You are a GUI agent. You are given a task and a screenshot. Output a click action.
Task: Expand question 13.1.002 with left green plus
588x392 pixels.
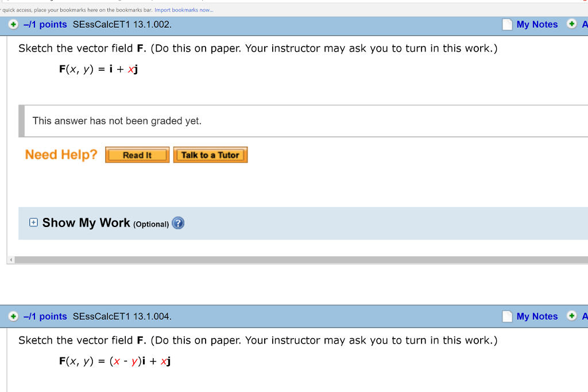coord(13,25)
